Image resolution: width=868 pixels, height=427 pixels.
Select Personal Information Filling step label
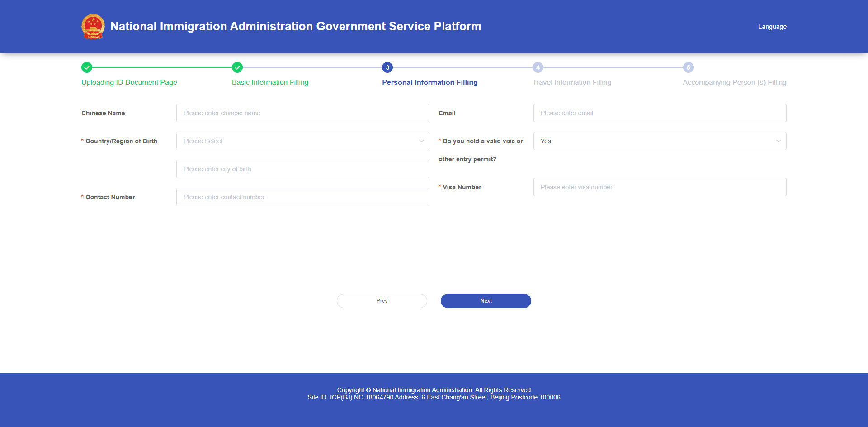coord(430,82)
